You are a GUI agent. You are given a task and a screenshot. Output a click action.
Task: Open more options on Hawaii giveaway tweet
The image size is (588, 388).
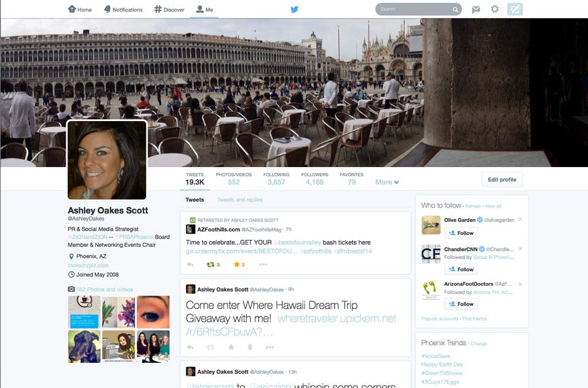point(269,347)
